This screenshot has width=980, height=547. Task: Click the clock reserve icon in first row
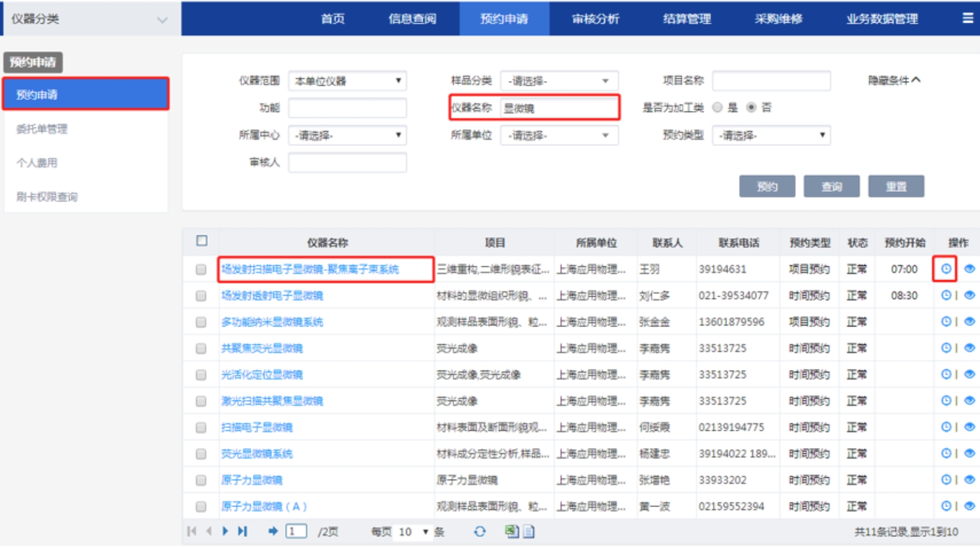point(945,269)
